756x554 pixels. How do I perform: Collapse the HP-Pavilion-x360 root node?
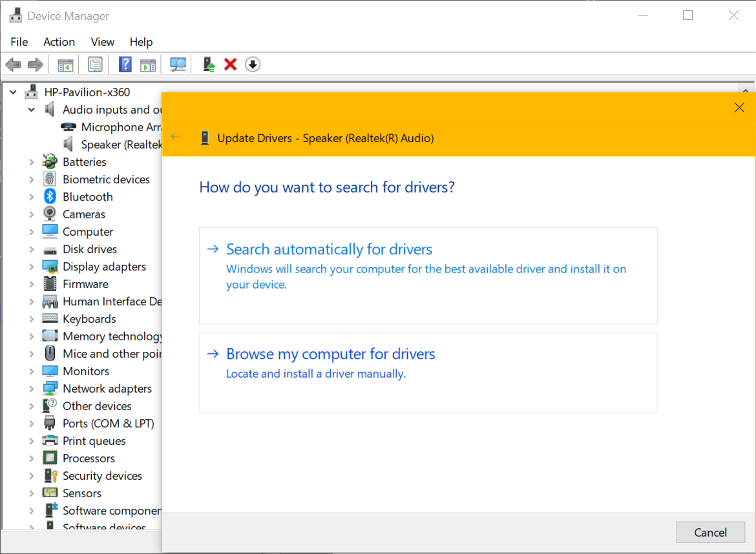coord(13,92)
